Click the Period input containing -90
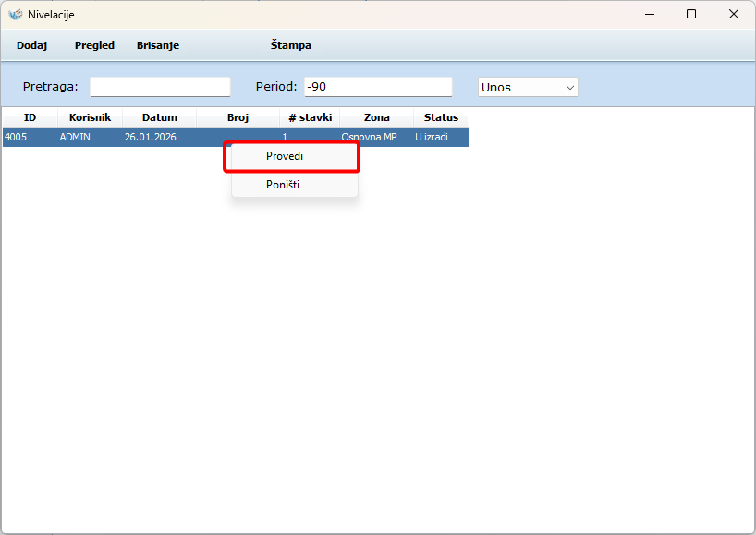756x535 pixels. 378,87
